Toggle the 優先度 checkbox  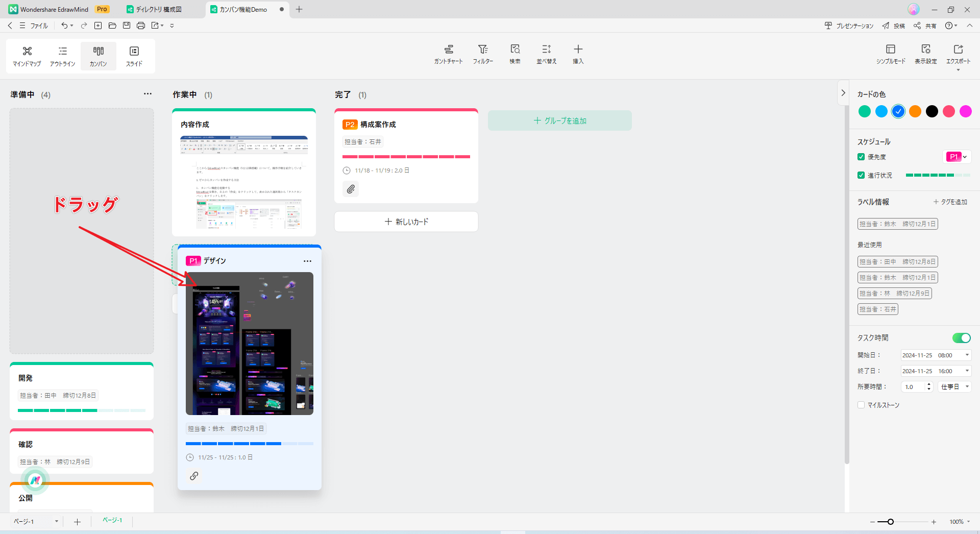click(861, 157)
